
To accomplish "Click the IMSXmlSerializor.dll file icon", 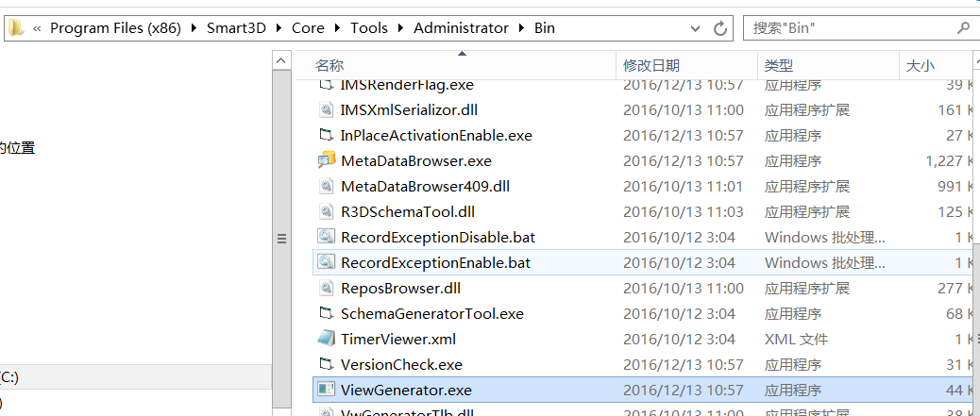I will click(326, 110).
